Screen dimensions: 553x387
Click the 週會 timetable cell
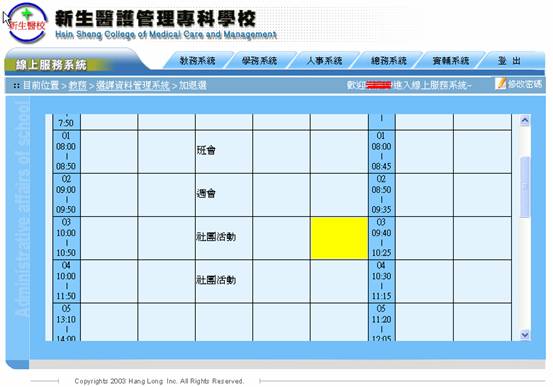(x=224, y=195)
